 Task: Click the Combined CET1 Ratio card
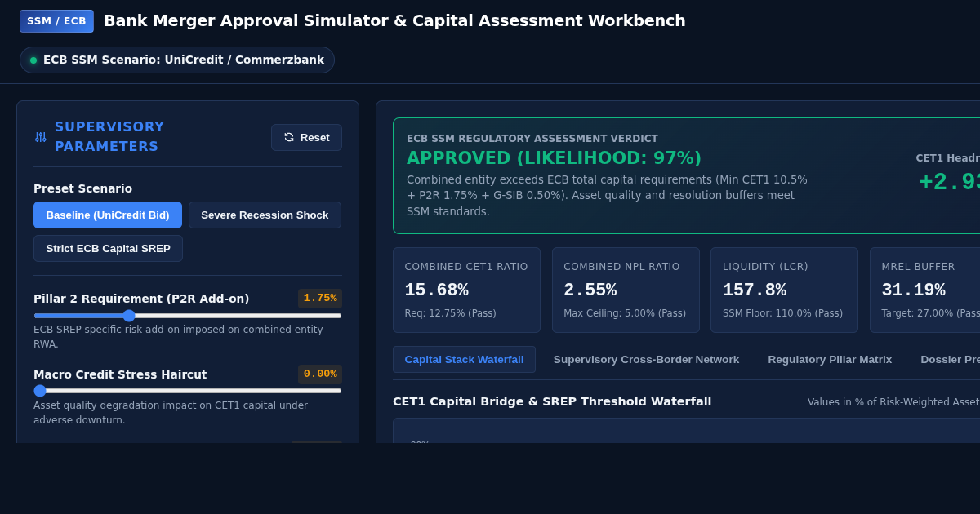pos(466,290)
